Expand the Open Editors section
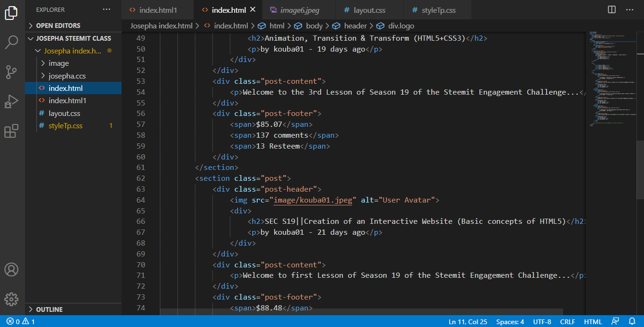 tap(73, 26)
